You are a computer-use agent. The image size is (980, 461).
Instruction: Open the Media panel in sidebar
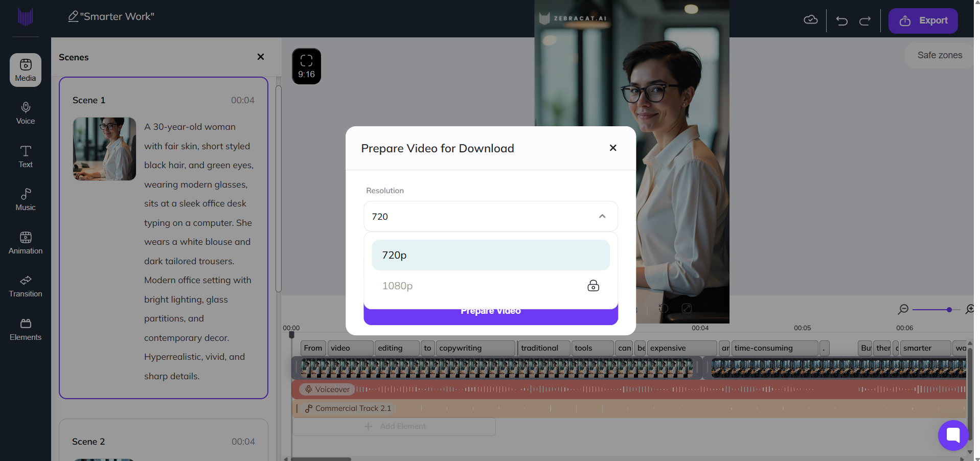coord(26,70)
